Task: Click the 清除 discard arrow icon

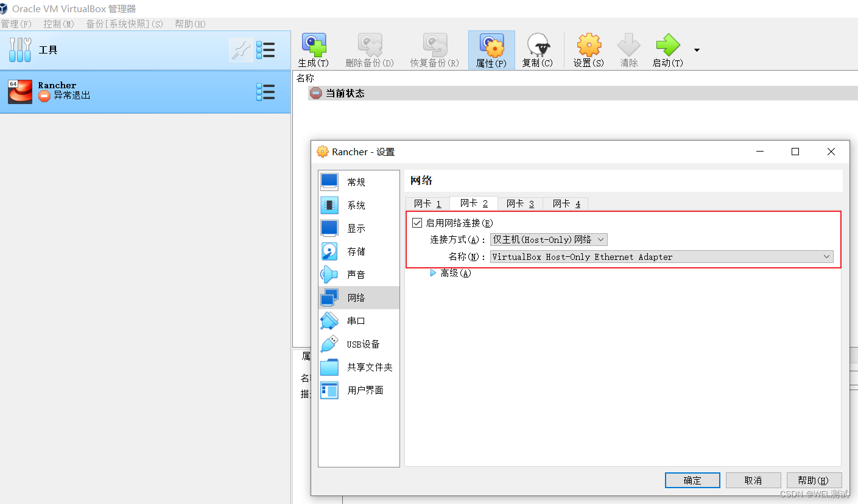Action: pos(629,45)
